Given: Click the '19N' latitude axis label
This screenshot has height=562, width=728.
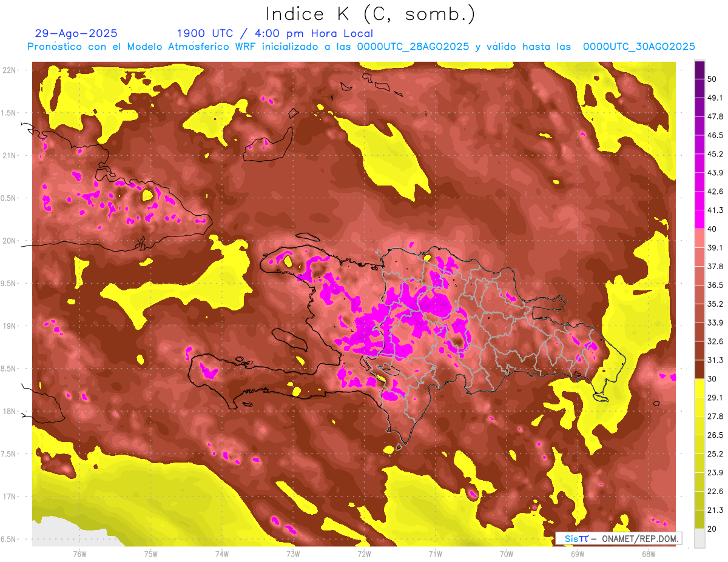Looking at the screenshot, I should click(8, 326).
